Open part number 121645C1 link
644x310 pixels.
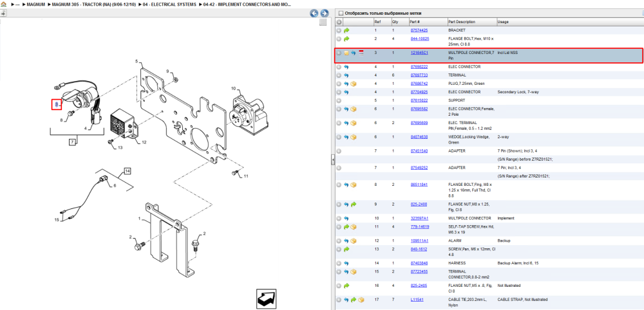(x=419, y=53)
